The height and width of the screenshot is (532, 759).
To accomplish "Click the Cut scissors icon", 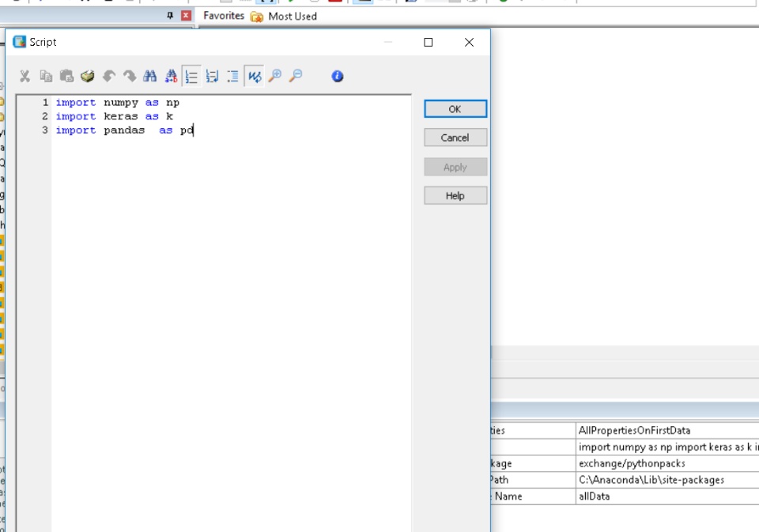I will point(25,76).
